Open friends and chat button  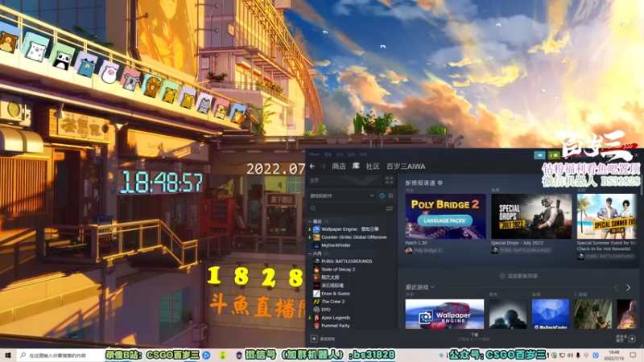point(627,339)
